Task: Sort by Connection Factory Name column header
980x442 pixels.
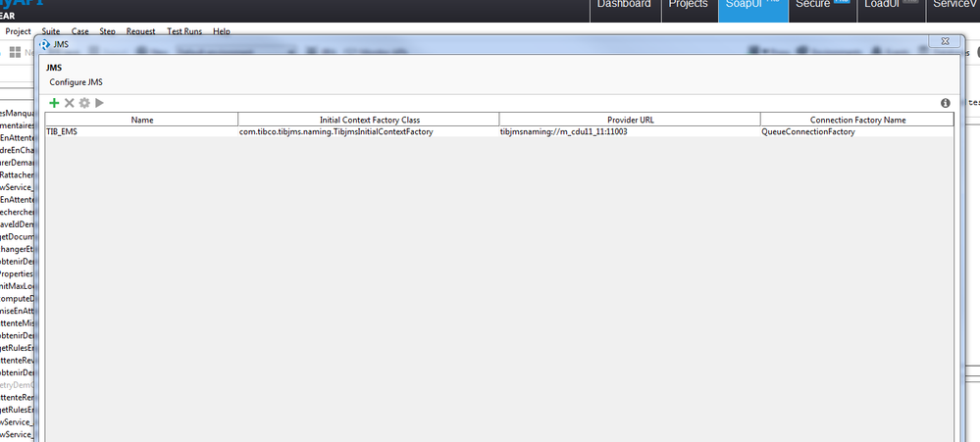Action: pos(856,120)
